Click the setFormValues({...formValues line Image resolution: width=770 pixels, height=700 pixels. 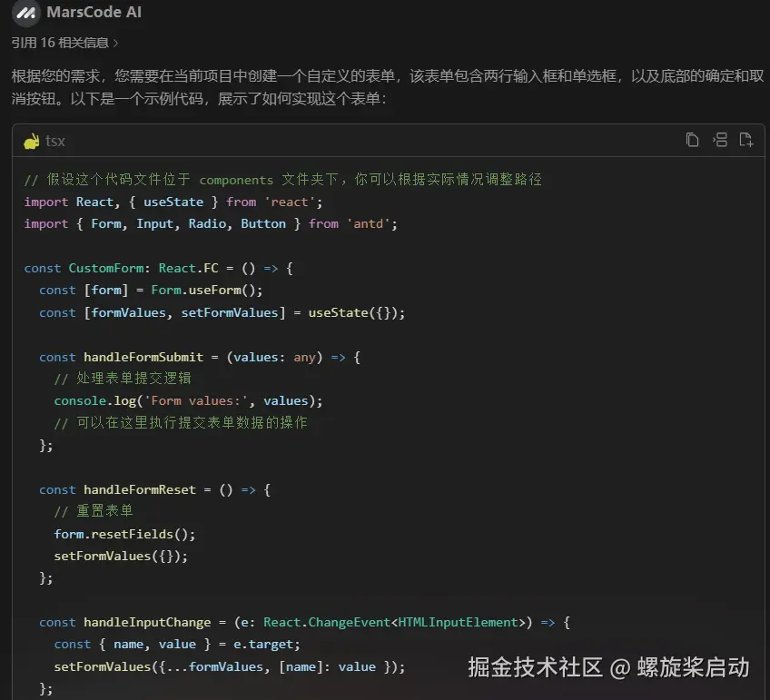click(230, 666)
